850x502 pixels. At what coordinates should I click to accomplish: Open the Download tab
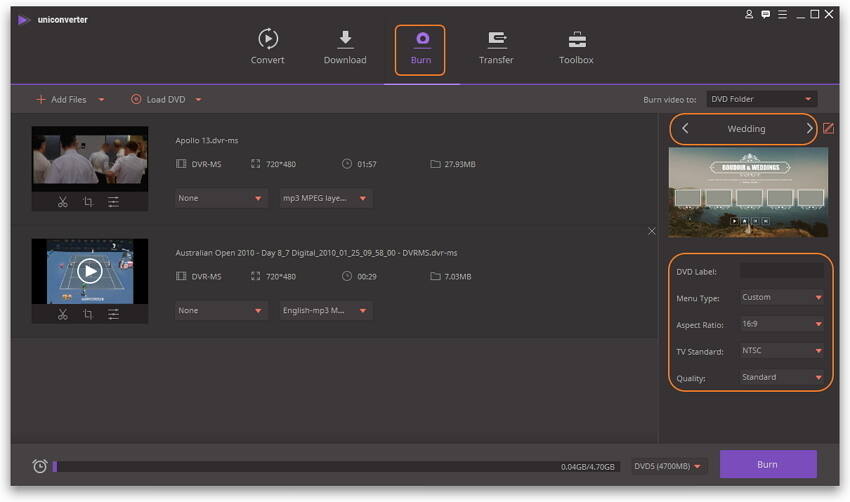(345, 47)
